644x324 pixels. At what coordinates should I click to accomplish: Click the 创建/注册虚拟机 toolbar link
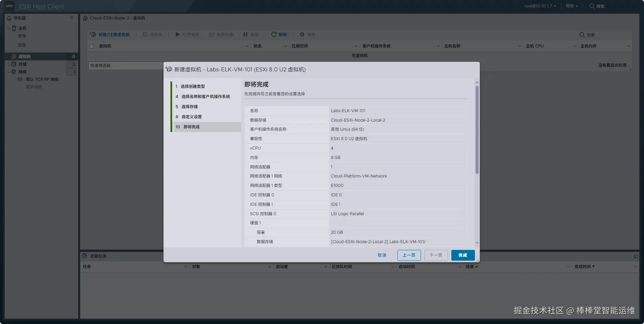[114, 35]
